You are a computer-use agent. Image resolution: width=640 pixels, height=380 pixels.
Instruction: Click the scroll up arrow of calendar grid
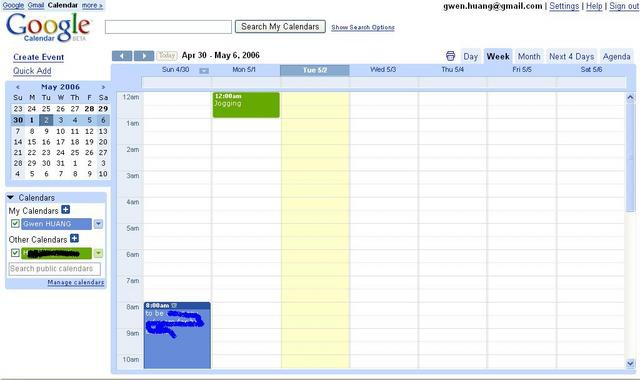[x=630, y=97]
